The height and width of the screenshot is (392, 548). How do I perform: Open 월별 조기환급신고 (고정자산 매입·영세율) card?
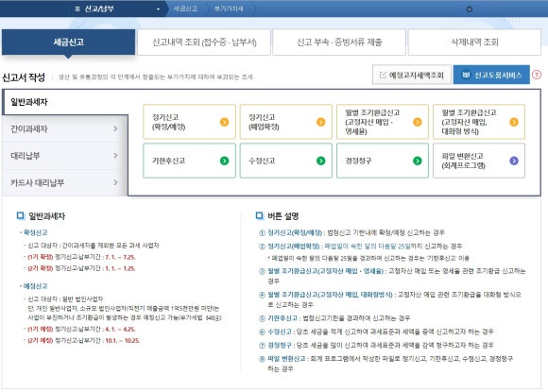point(383,122)
